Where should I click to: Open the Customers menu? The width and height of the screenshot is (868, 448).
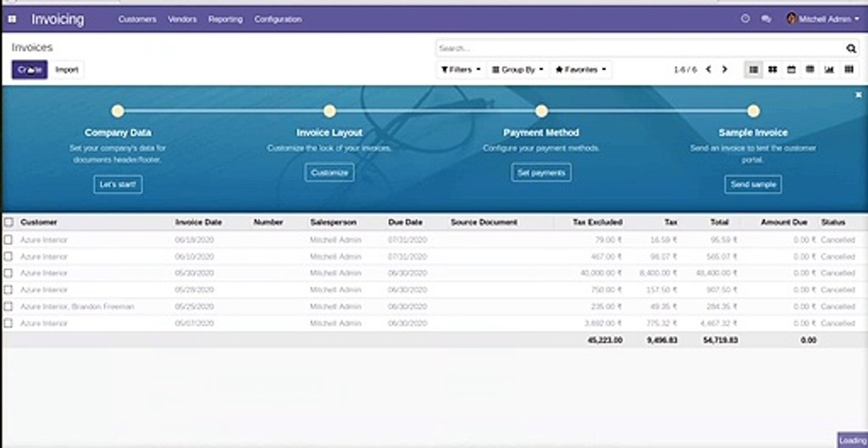(x=137, y=19)
